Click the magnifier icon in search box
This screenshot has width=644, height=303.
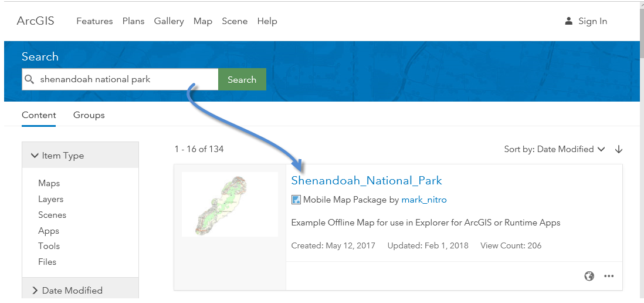pyautogui.click(x=29, y=79)
